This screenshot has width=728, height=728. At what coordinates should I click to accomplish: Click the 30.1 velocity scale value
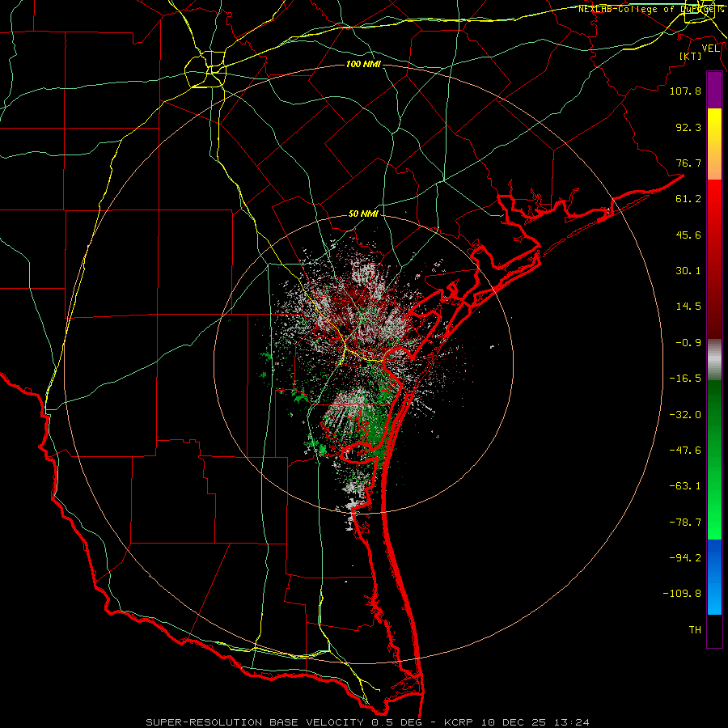[x=688, y=271]
